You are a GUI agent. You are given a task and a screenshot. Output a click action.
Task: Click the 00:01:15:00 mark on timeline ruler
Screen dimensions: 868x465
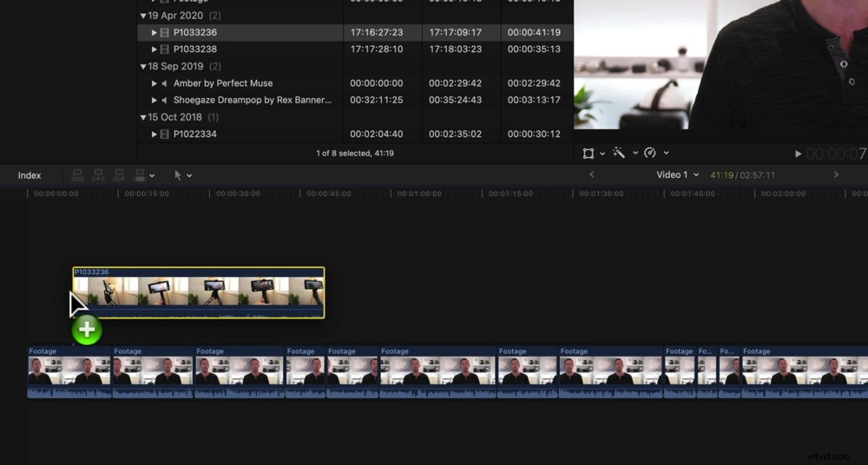[x=511, y=194]
